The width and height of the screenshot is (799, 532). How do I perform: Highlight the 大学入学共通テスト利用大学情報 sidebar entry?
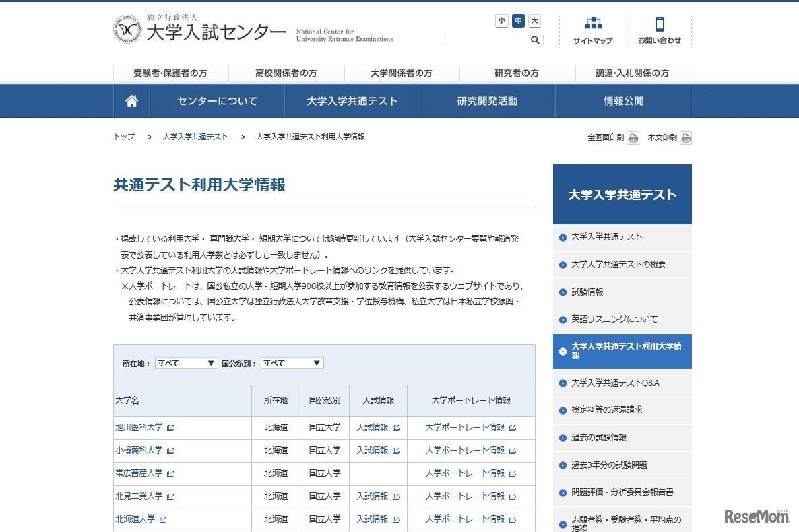622,351
